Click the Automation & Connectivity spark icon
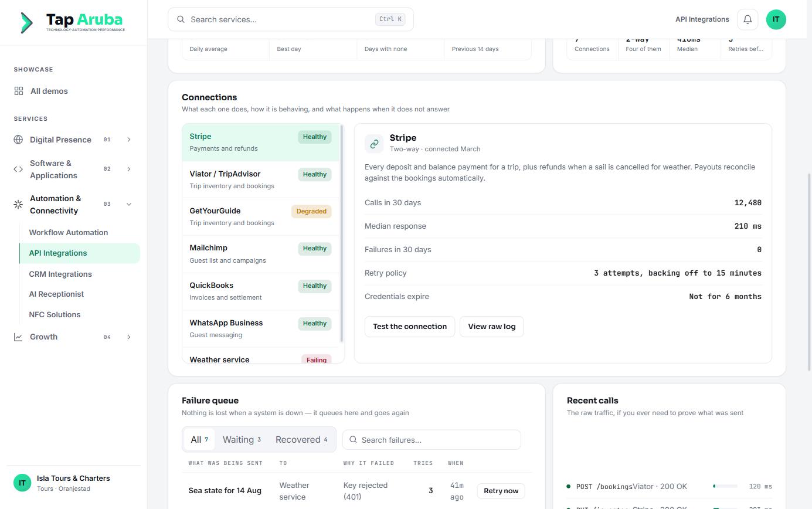This screenshot has width=812, height=509. coord(18,205)
